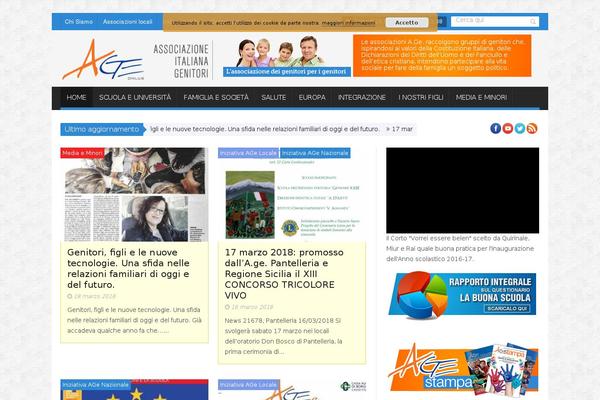Open the article title Genitori, figli e le nuove tecnologie

tap(128, 269)
